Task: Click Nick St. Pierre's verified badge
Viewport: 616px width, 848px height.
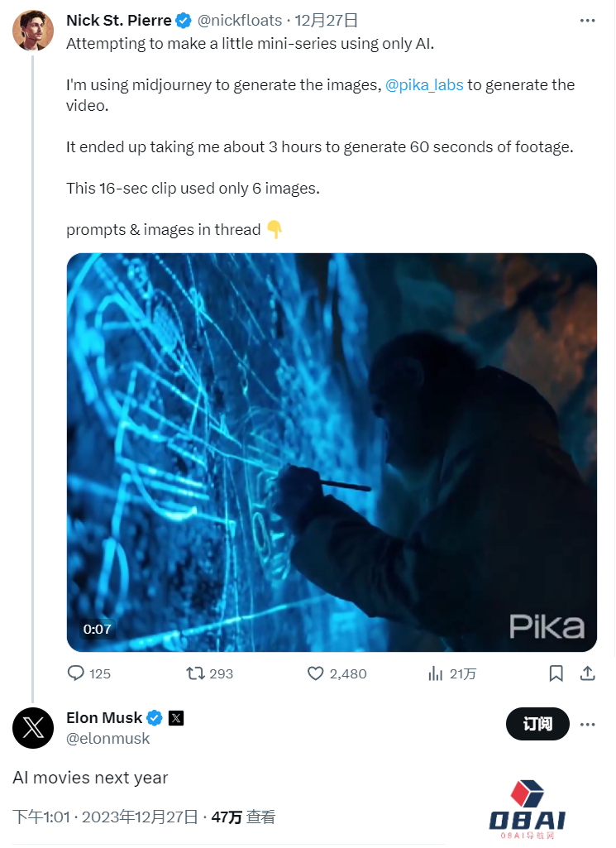Action: (184, 21)
